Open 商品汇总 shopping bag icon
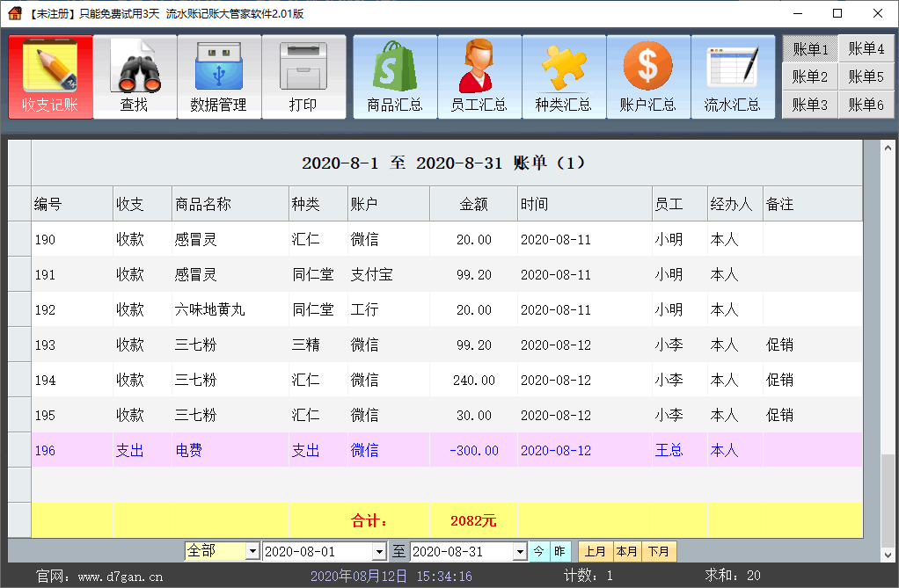 [395, 76]
